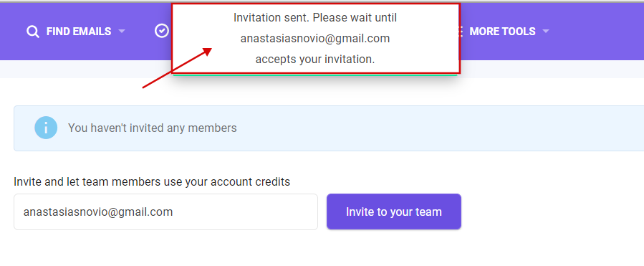Open the MORE TOOLS menu label
The width and height of the screenshot is (644, 266).
click(502, 32)
